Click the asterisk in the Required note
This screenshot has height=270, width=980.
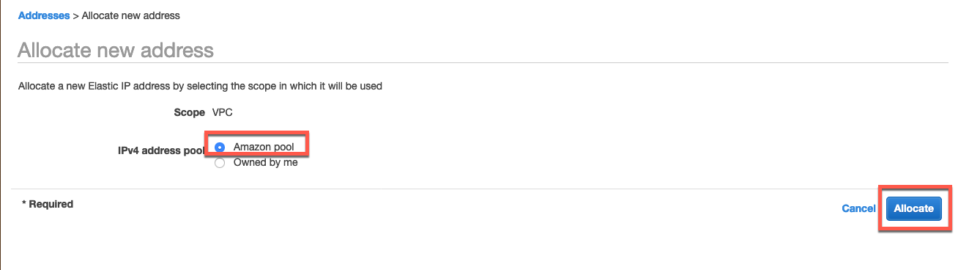pyautogui.click(x=24, y=203)
